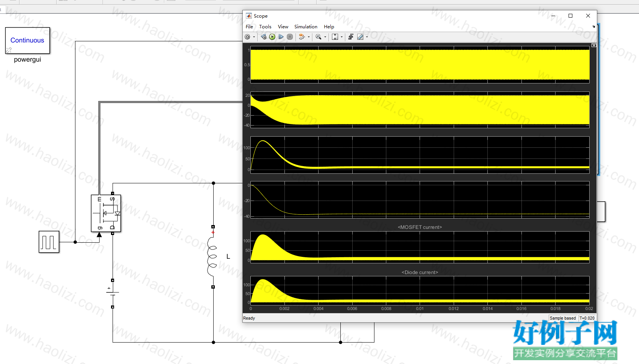This screenshot has height=364, width=639.
Task: Expand the measurements dropdown arrow
Action: point(367,37)
